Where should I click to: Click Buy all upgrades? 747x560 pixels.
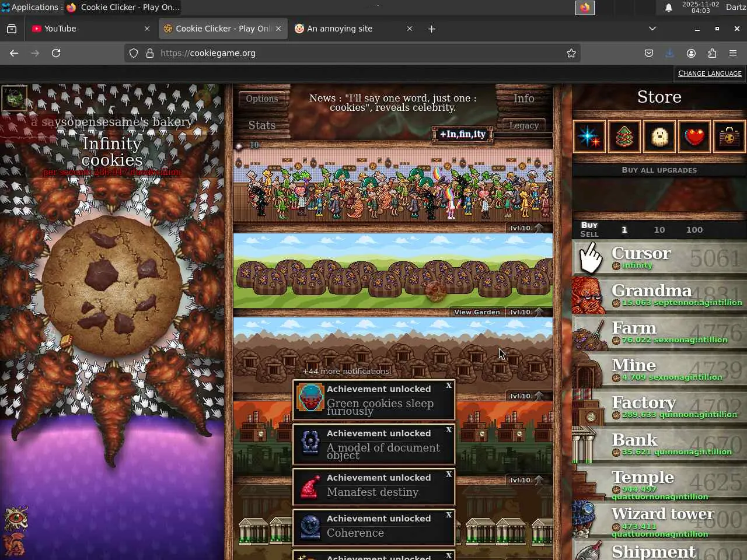(x=659, y=170)
